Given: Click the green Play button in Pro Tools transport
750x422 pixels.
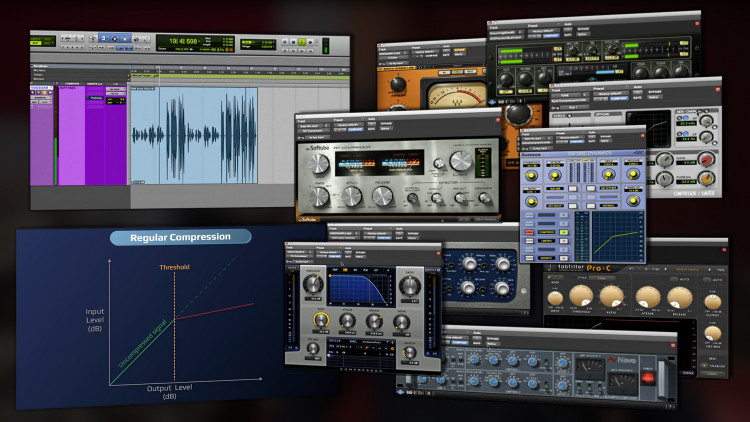Looking at the screenshot, I should coord(302,42).
